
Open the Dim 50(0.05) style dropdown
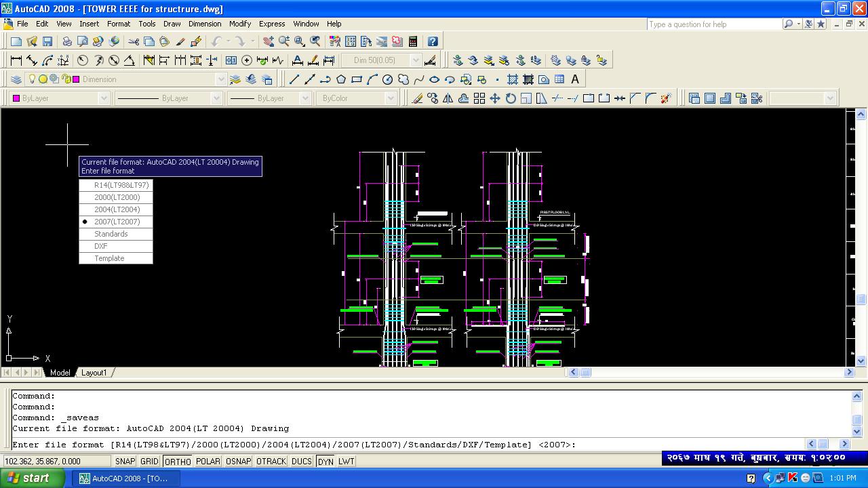coord(416,60)
